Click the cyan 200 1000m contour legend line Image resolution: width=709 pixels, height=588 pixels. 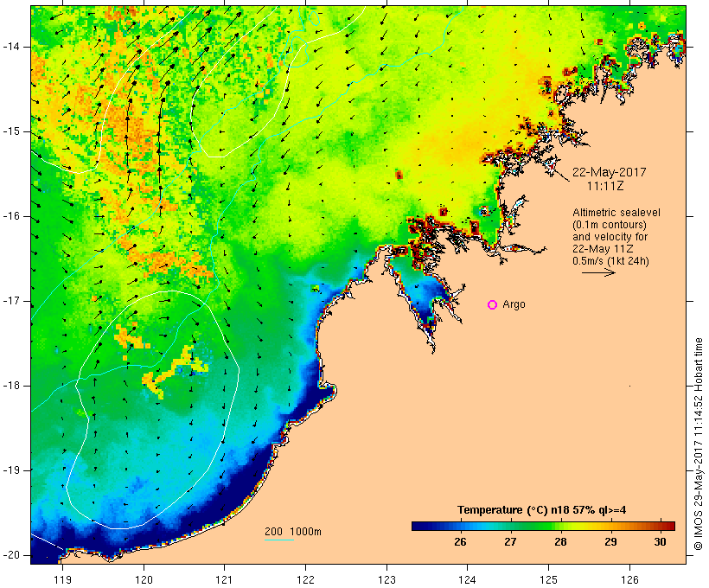click(x=279, y=540)
